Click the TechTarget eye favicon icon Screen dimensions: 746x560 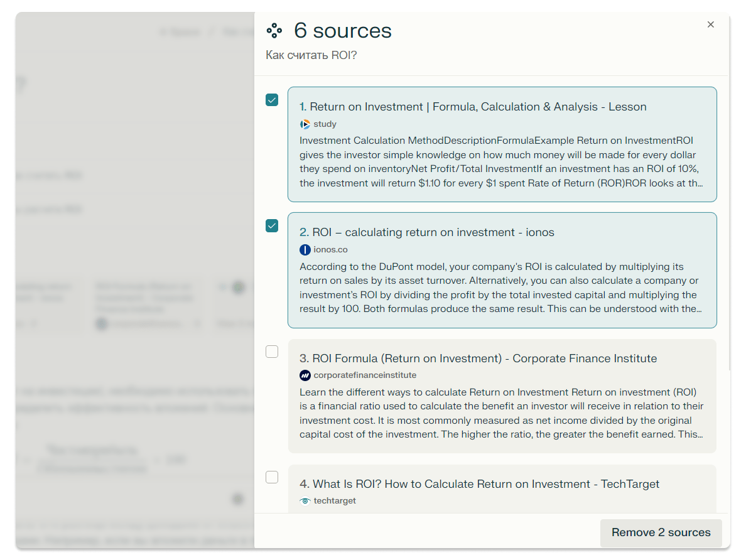(x=305, y=501)
